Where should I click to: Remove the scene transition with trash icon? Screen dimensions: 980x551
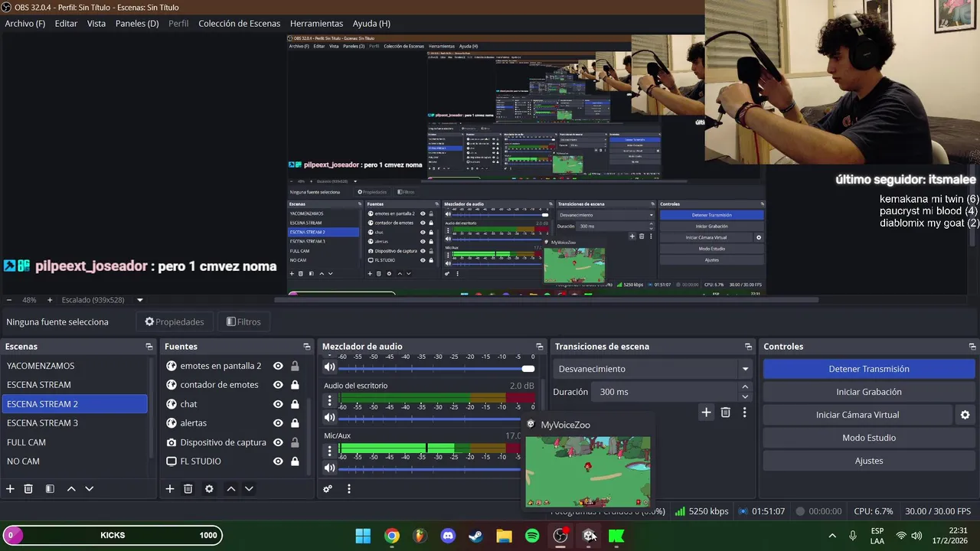pos(725,412)
